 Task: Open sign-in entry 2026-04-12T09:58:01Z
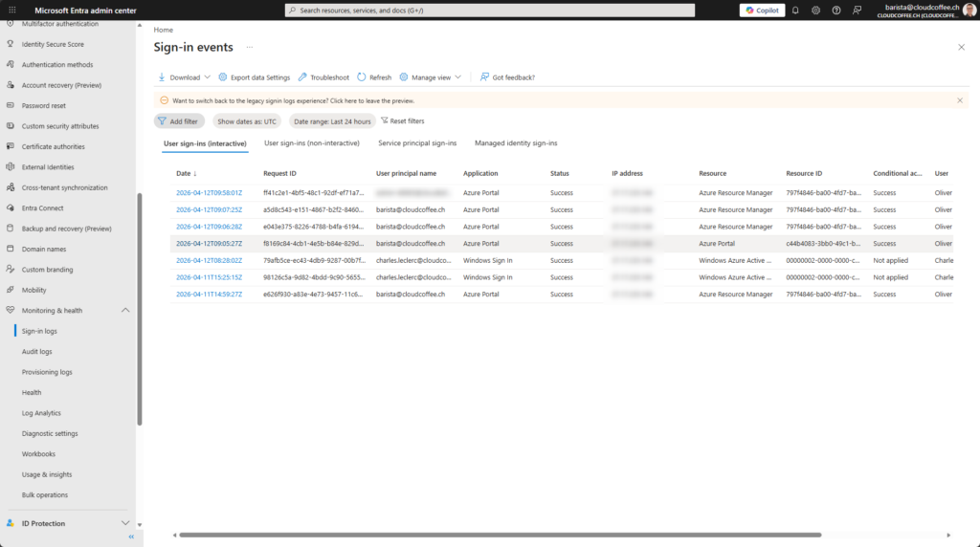[x=209, y=193]
